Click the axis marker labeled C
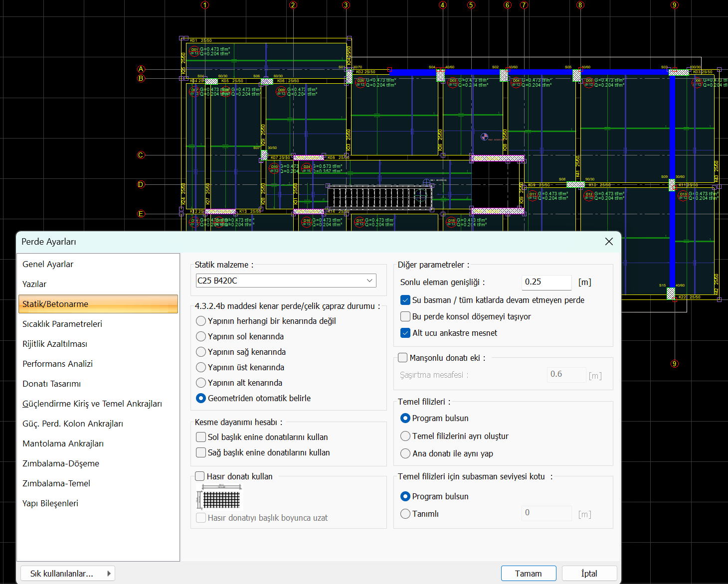This screenshot has width=728, height=584. [x=141, y=155]
